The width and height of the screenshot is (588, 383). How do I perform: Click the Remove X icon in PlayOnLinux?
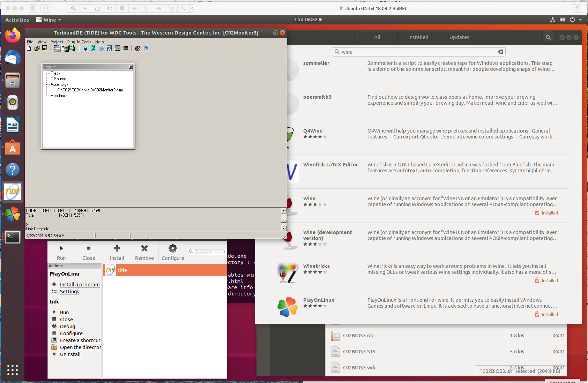click(x=144, y=252)
